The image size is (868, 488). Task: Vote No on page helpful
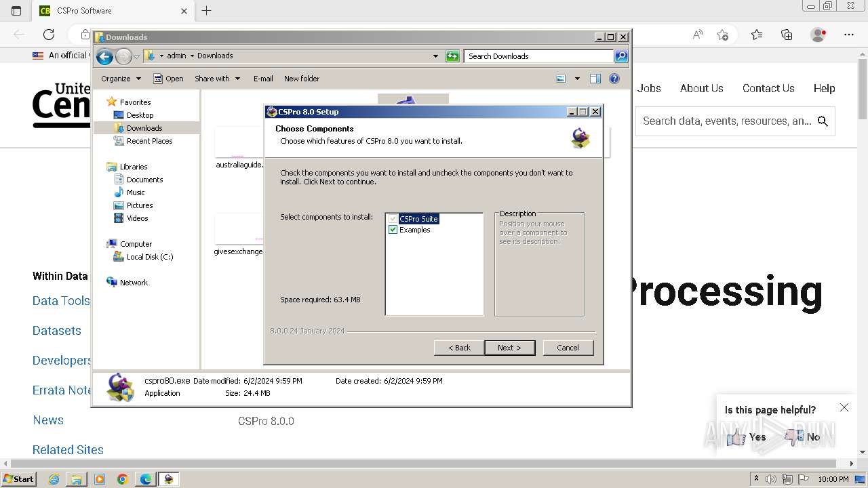coord(803,437)
